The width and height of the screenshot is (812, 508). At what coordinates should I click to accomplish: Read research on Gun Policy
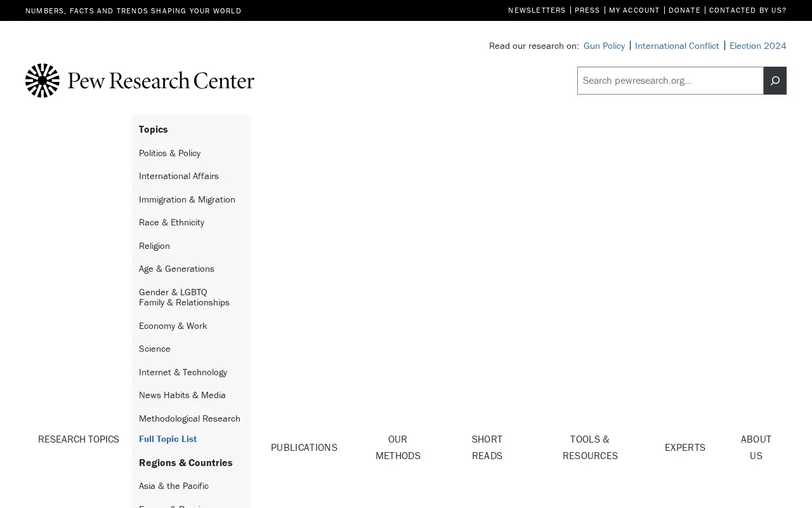(x=604, y=46)
